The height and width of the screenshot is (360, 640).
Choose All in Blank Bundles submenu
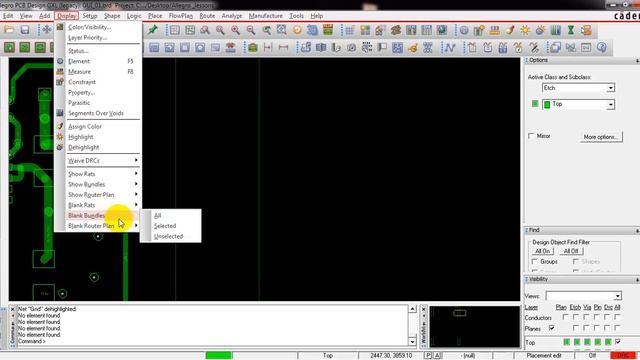coord(158,216)
